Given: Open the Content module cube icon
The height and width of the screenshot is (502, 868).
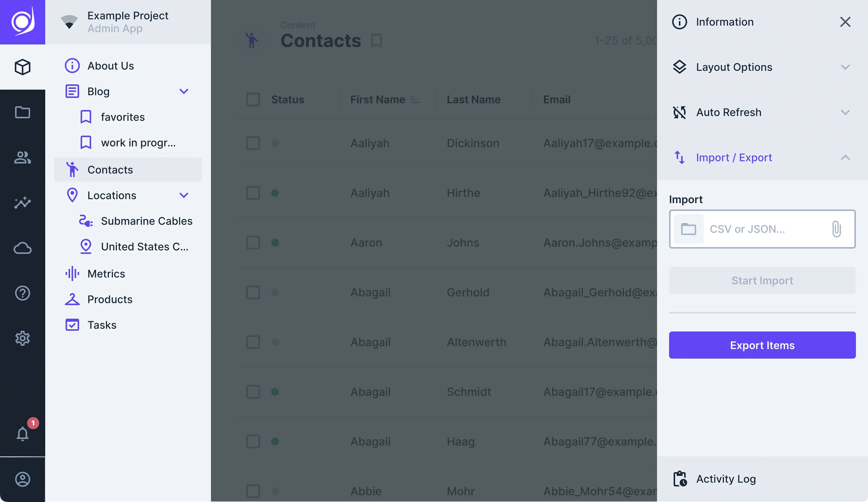Looking at the screenshot, I should (x=22, y=67).
